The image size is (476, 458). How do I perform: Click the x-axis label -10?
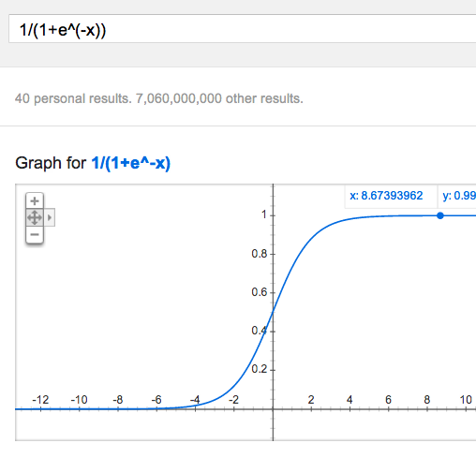pyautogui.click(x=79, y=400)
